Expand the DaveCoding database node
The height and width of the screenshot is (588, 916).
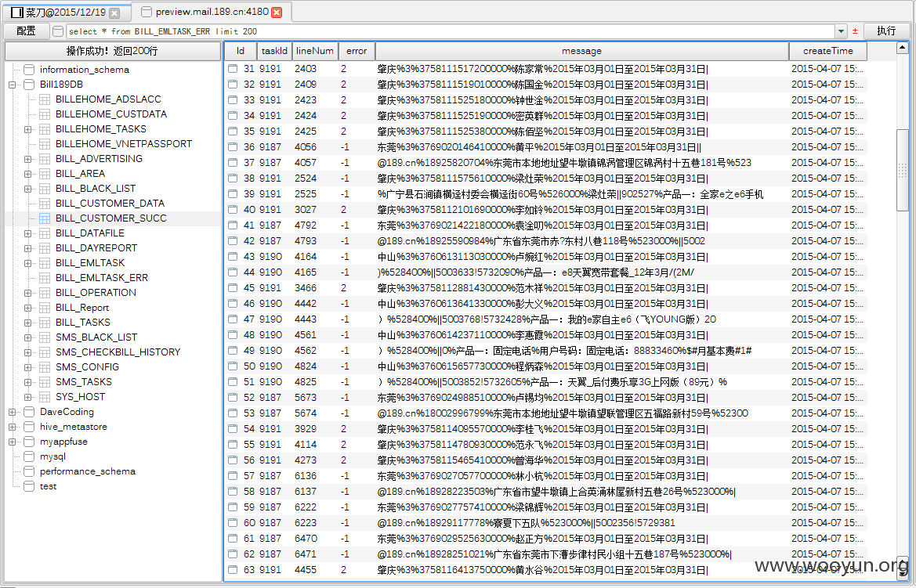tap(13, 413)
